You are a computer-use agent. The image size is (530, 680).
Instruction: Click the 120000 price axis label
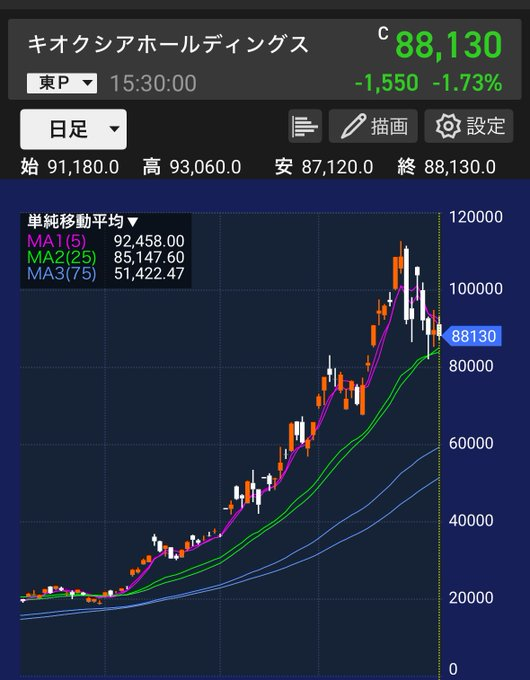(x=476, y=217)
